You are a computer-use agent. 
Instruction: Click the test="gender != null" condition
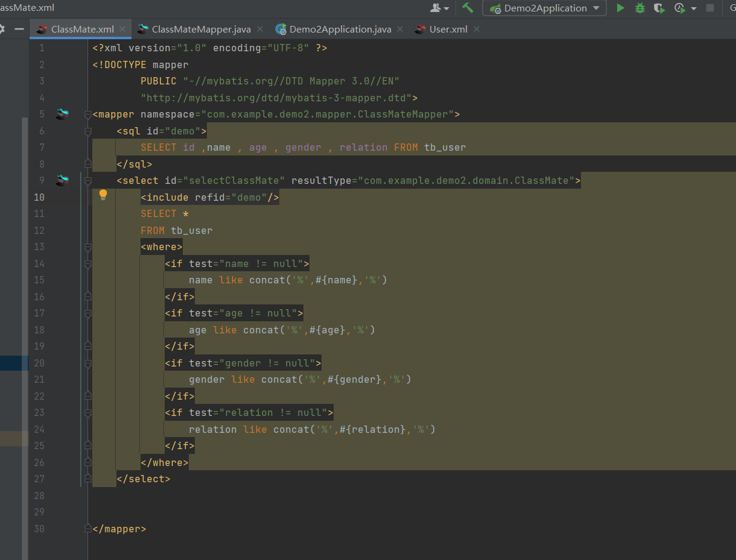click(x=252, y=363)
